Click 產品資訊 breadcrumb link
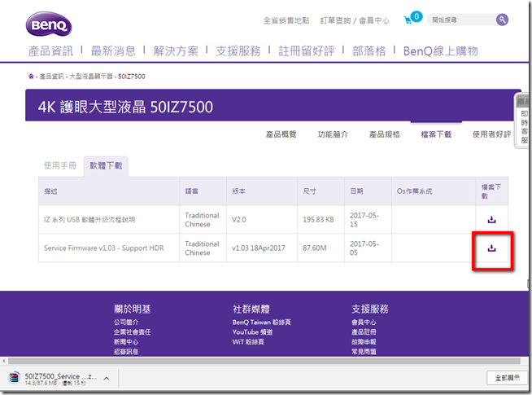Image resolution: width=532 pixels, height=395 pixels. (51, 77)
